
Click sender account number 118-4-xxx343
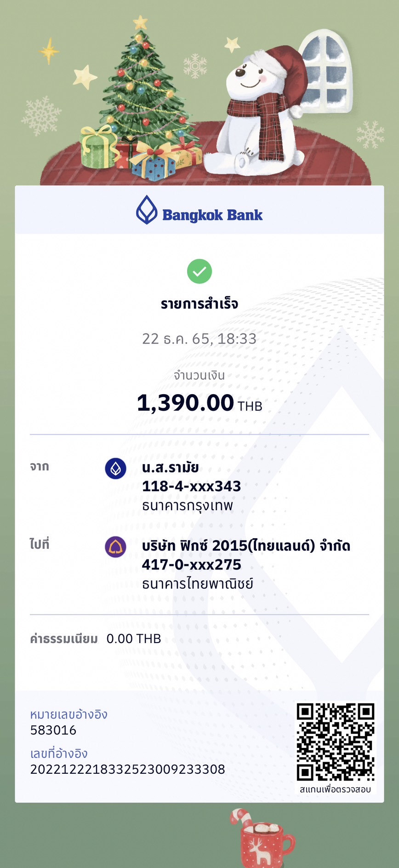point(191,486)
